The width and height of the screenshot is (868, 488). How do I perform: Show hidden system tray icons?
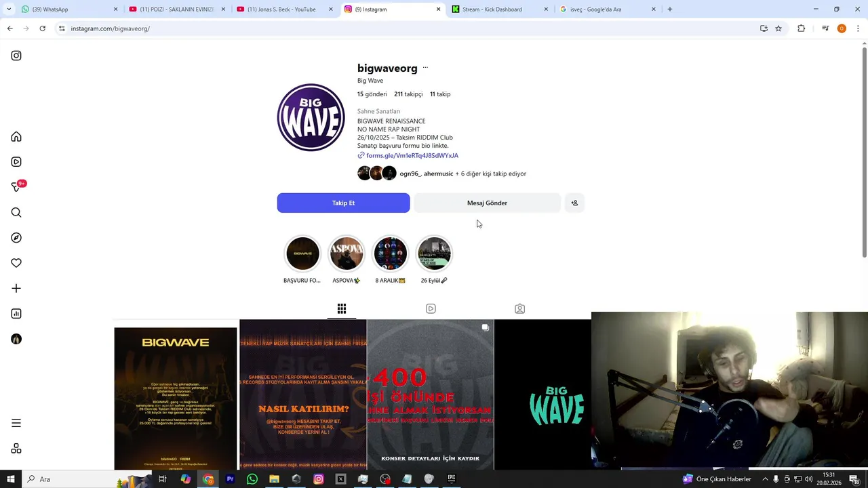pyautogui.click(x=765, y=479)
